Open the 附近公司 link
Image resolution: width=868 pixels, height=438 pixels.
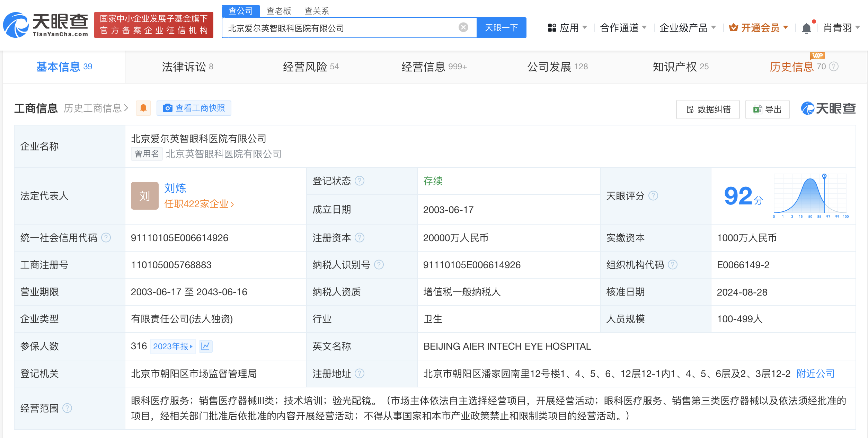click(815, 374)
